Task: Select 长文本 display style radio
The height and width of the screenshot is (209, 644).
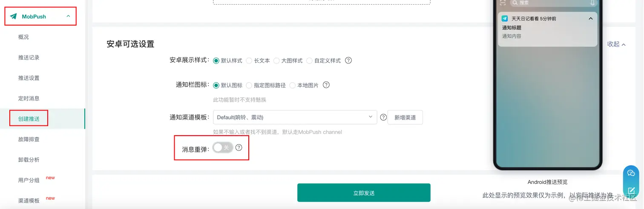Action: pos(250,61)
